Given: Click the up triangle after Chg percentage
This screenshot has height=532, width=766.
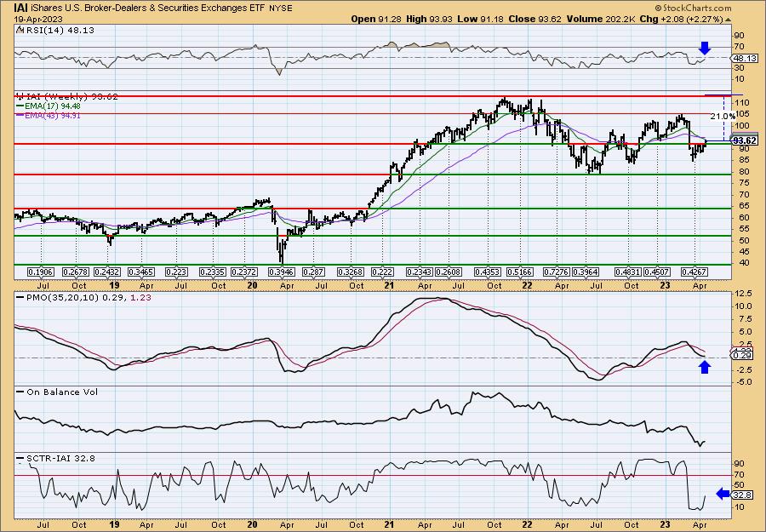Looking at the screenshot, I should coord(729,20).
